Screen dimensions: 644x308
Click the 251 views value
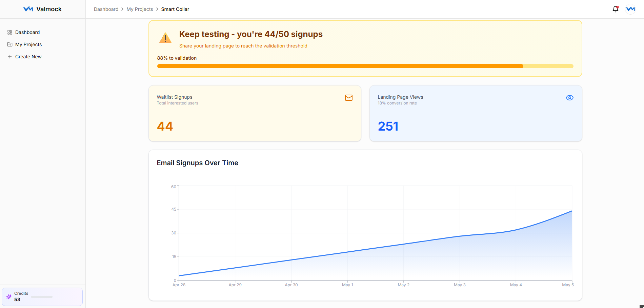(x=388, y=126)
